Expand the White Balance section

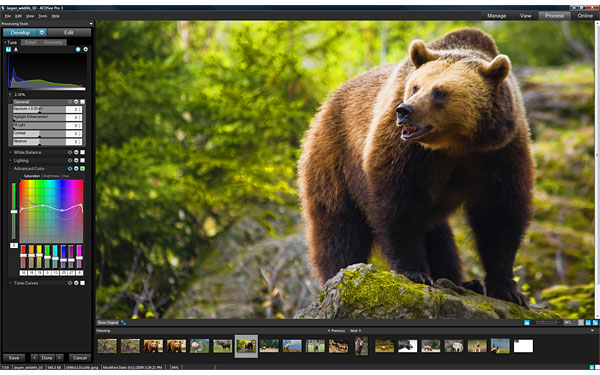click(x=10, y=152)
